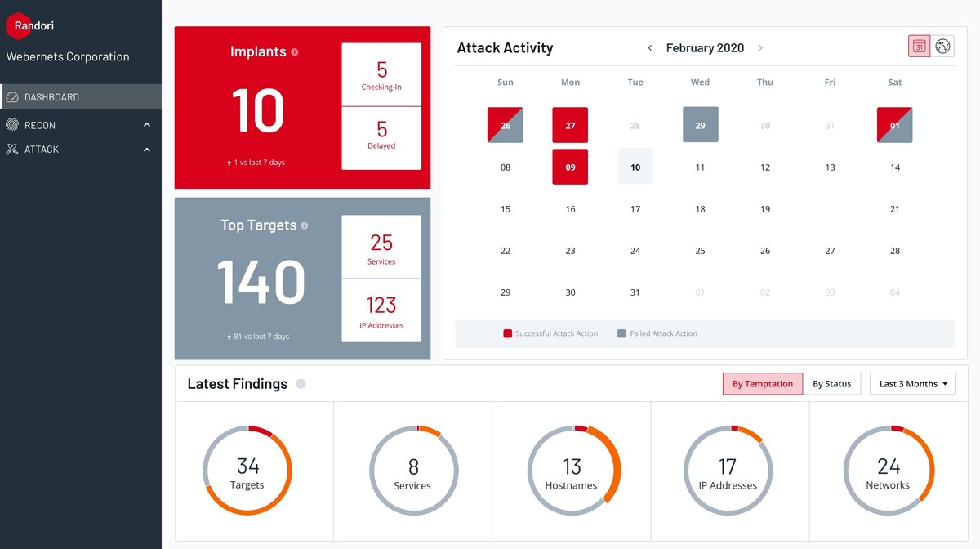Open the Dashboard menu item
Image resolution: width=980 pixels, height=549 pixels.
click(x=51, y=97)
